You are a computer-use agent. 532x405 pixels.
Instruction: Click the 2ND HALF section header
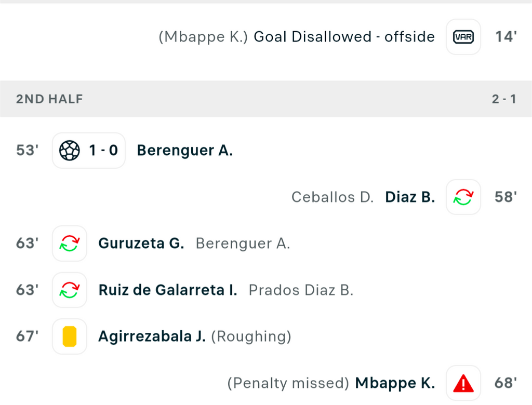tap(49, 99)
